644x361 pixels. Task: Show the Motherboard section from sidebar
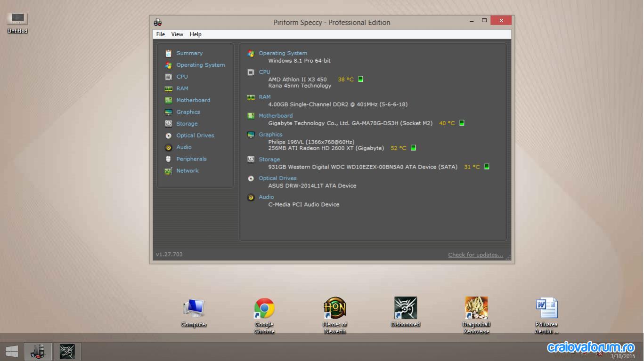click(x=193, y=100)
